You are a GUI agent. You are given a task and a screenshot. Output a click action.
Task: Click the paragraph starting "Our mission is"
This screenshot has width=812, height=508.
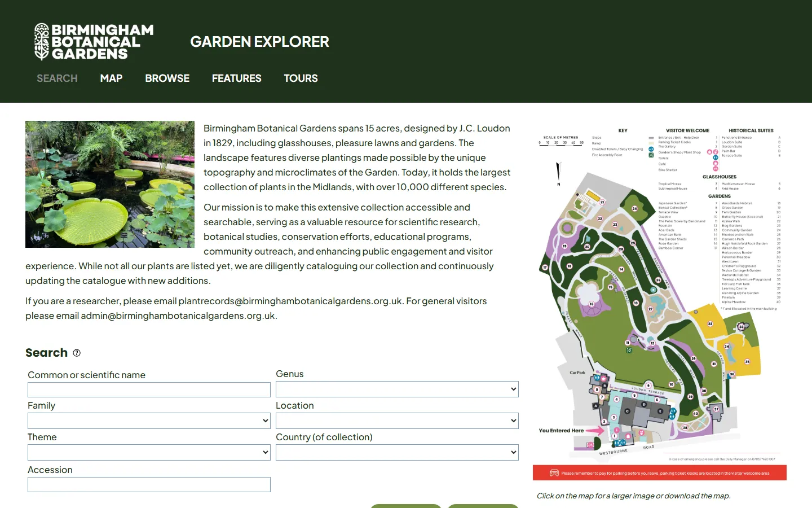[x=259, y=244]
